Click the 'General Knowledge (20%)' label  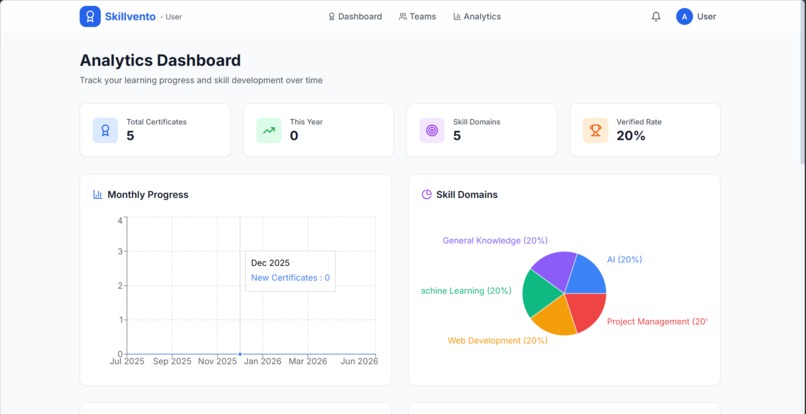point(495,240)
